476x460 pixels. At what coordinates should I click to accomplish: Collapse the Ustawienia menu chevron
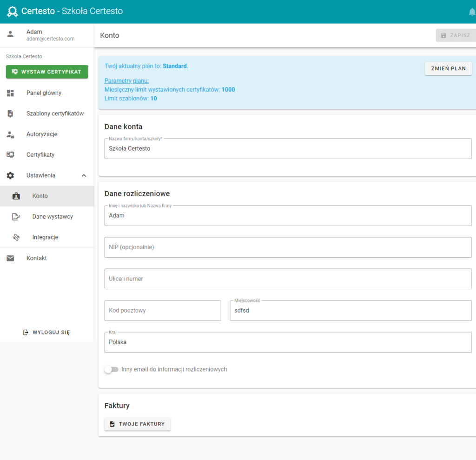point(84,176)
